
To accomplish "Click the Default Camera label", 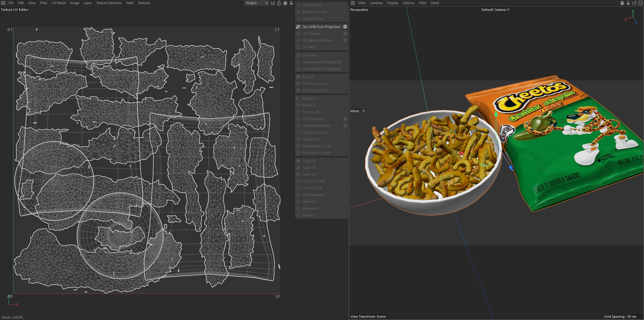I will (493, 10).
